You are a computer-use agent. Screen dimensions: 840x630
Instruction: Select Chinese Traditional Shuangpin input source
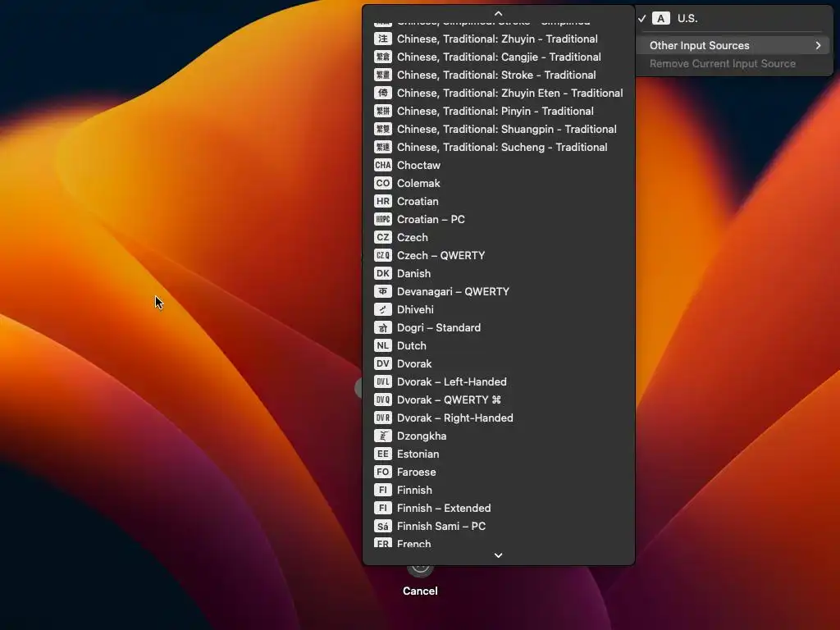[x=498, y=129]
